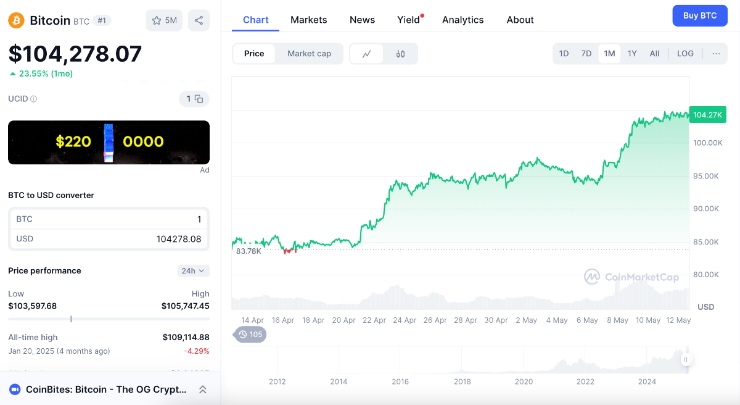Click the timeline range slider handle
The width and height of the screenshot is (740, 405).
(686, 359)
